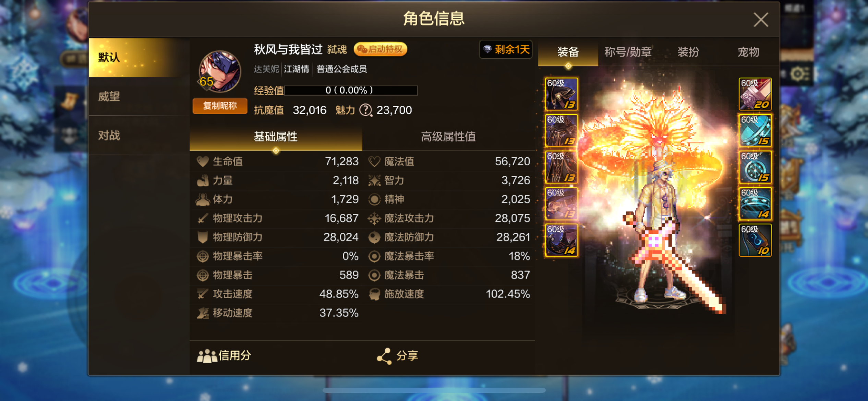This screenshot has height=401, width=868.
Task: Select the +14 shoes slot on left column
Action: 561,240
